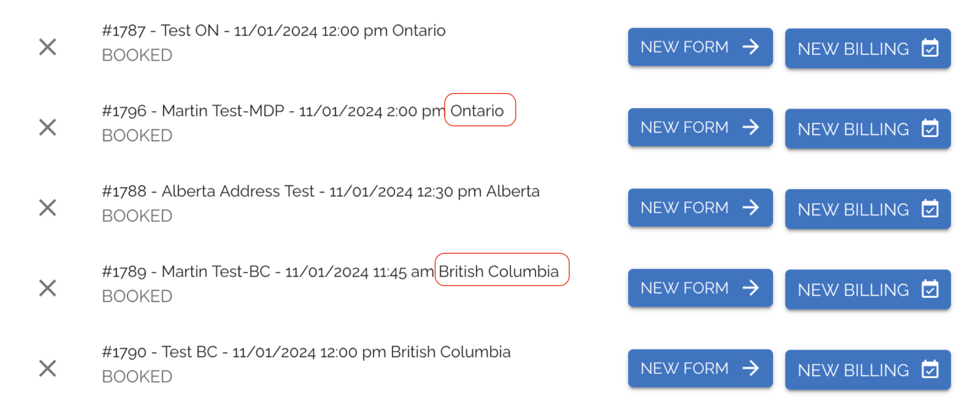
Task: Click X icon beside #1796 Martin Test-MDP
Action: (48, 127)
